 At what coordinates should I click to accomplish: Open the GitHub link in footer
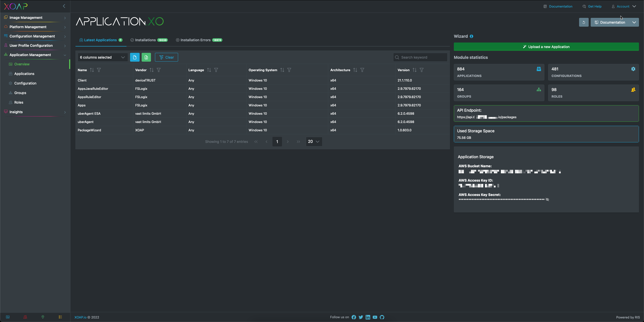[382, 317]
